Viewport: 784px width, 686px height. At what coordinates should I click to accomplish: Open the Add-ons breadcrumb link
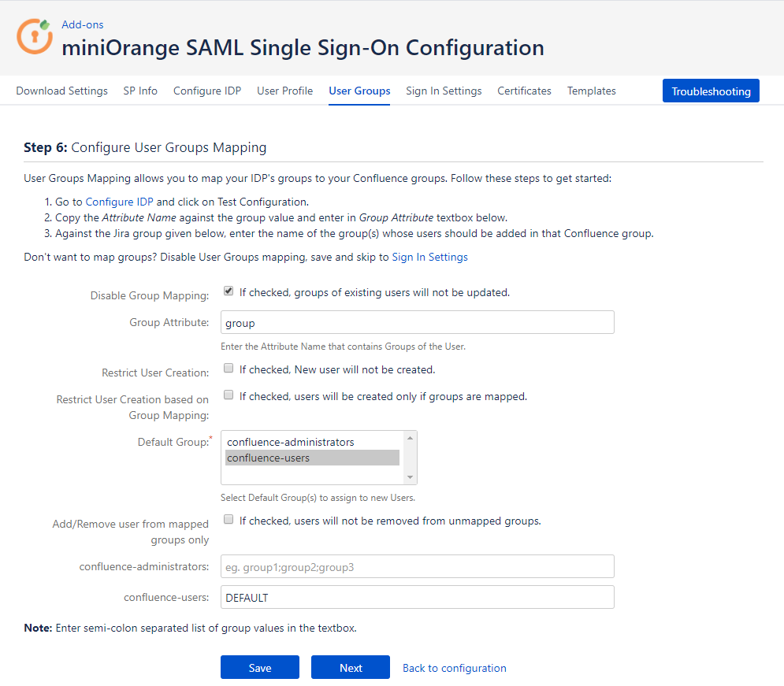[x=83, y=24]
